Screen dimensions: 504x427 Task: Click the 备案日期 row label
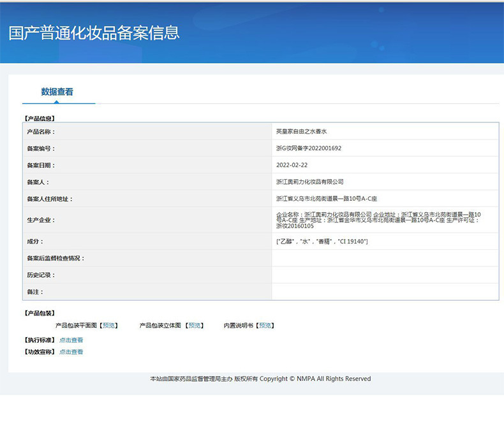pos(41,165)
